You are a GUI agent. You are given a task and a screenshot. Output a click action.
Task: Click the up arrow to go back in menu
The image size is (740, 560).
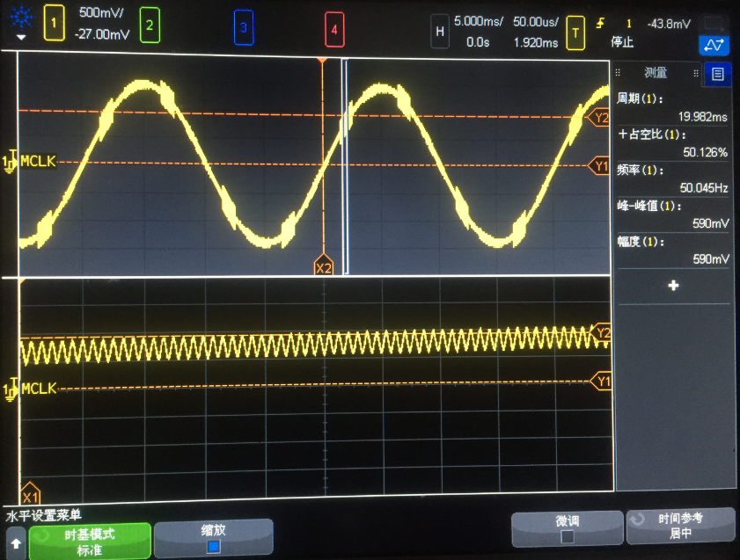tap(15, 543)
